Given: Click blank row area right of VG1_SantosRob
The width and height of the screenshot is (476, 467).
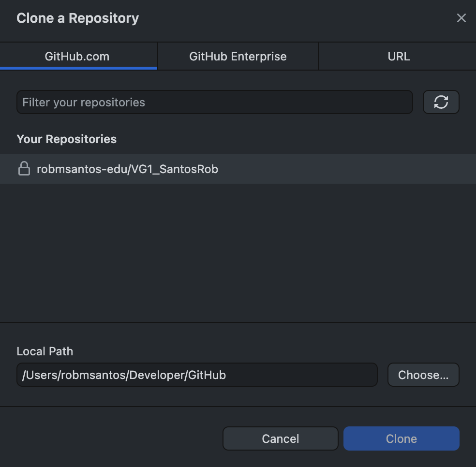Looking at the screenshot, I should pyautogui.click(x=348, y=169).
